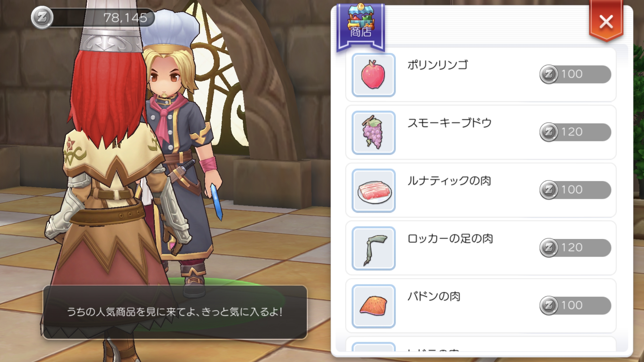This screenshot has width=644, height=362.
Task: Select the スモーキーブドウ grape icon
Action: [x=374, y=133]
